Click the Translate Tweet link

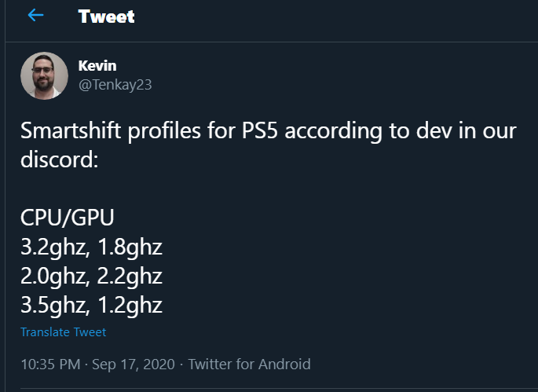coord(63,332)
